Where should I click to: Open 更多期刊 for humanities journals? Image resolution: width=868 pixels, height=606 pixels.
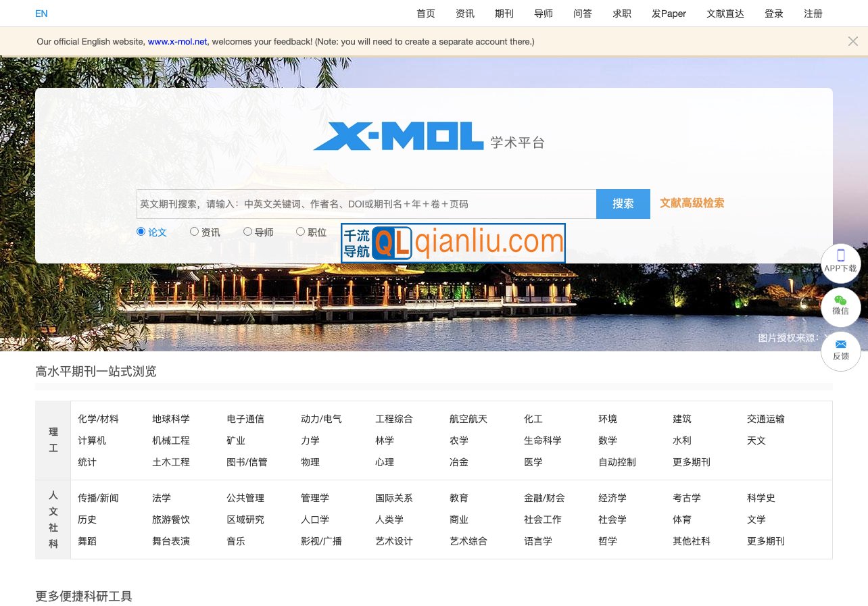766,540
